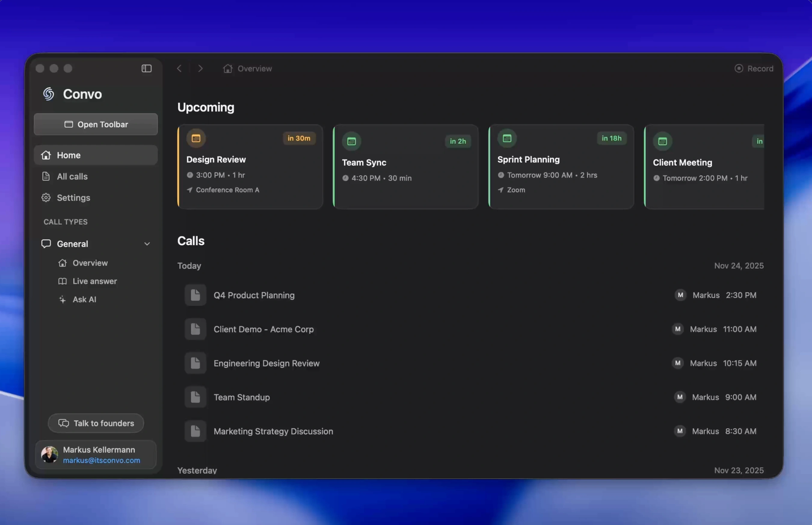Go to All calls
812x525 pixels.
click(x=72, y=176)
